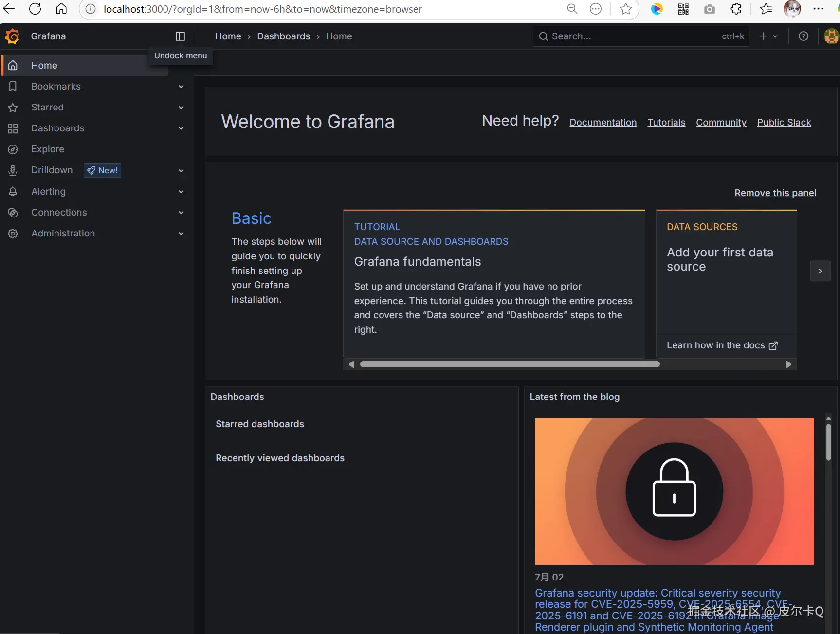Image resolution: width=840 pixels, height=634 pixels.
Task: Click the horizontal scrollbar thumb under cards
Action: [510, 364]
